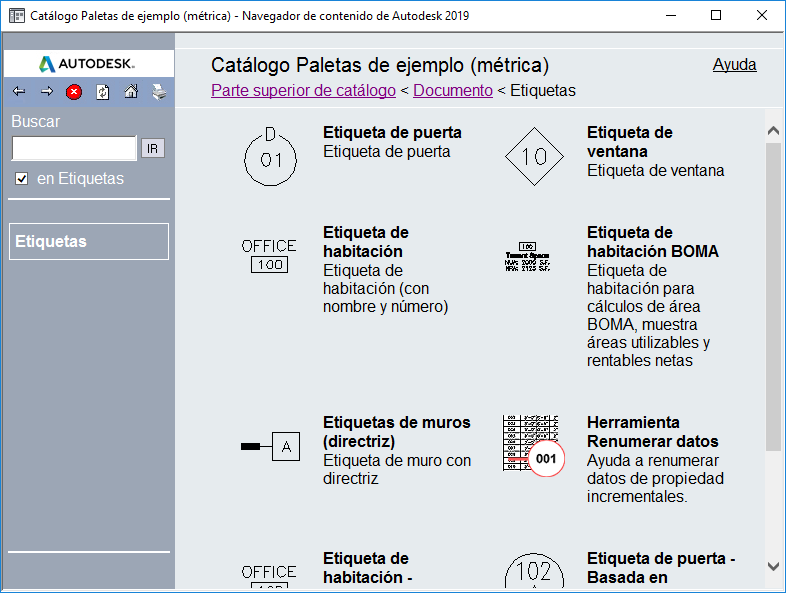Click the 'Etiquetas' breadcrumb text
This screenshot has width=786, height=593.
pyautogui.click(x=543, y=90)
